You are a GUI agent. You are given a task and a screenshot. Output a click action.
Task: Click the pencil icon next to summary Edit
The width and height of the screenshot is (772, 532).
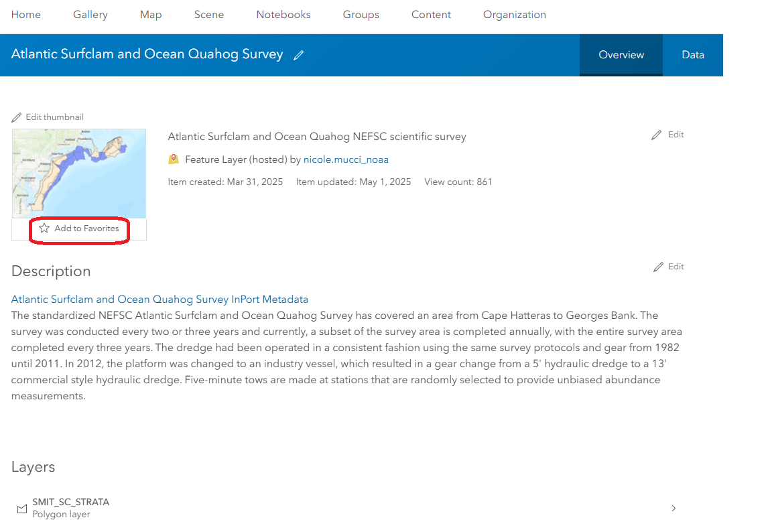click(x=656, y=135)
